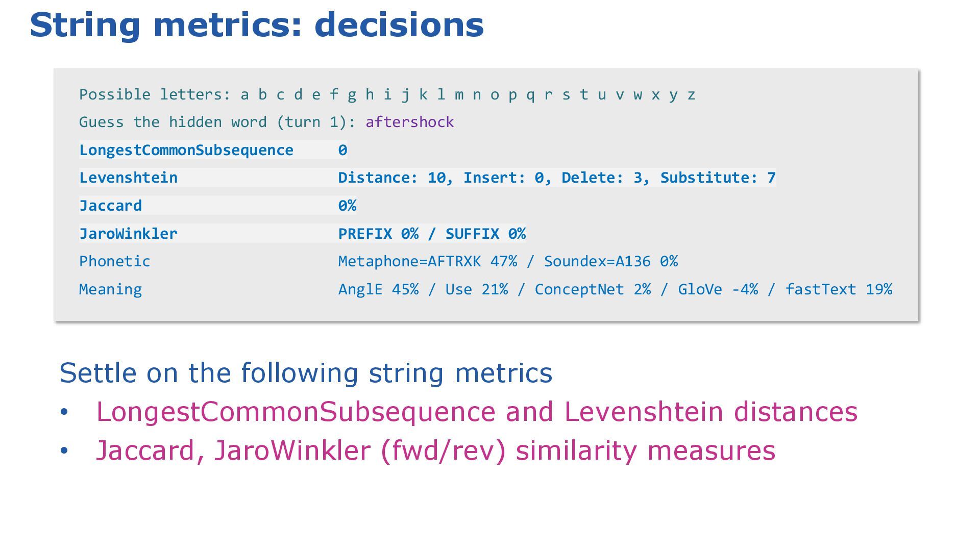Click the LongestCommonSubsequence row label
980x551 pixels.
point(186,150)
